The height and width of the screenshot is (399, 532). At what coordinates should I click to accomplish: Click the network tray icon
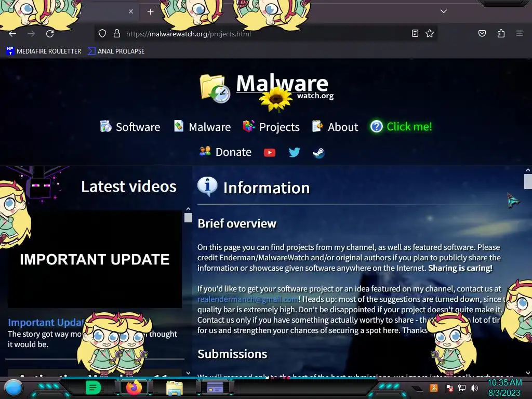coord(462,388)
